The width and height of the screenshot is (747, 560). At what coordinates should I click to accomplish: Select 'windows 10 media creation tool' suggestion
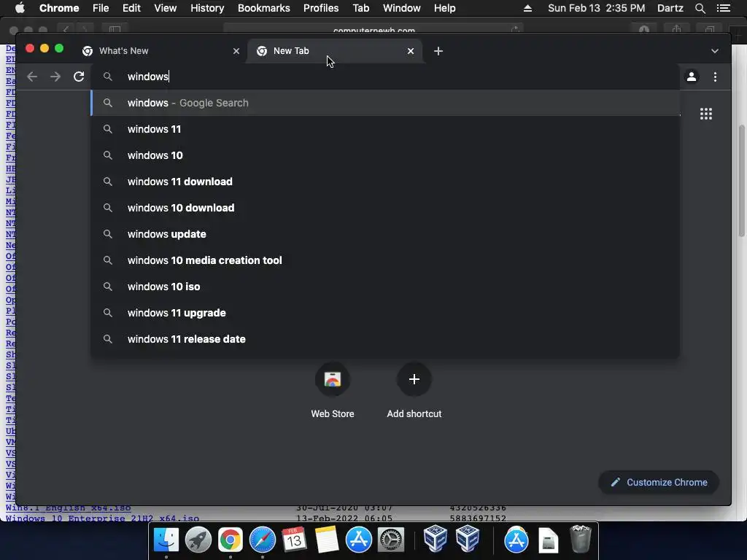tap(385, 260)
